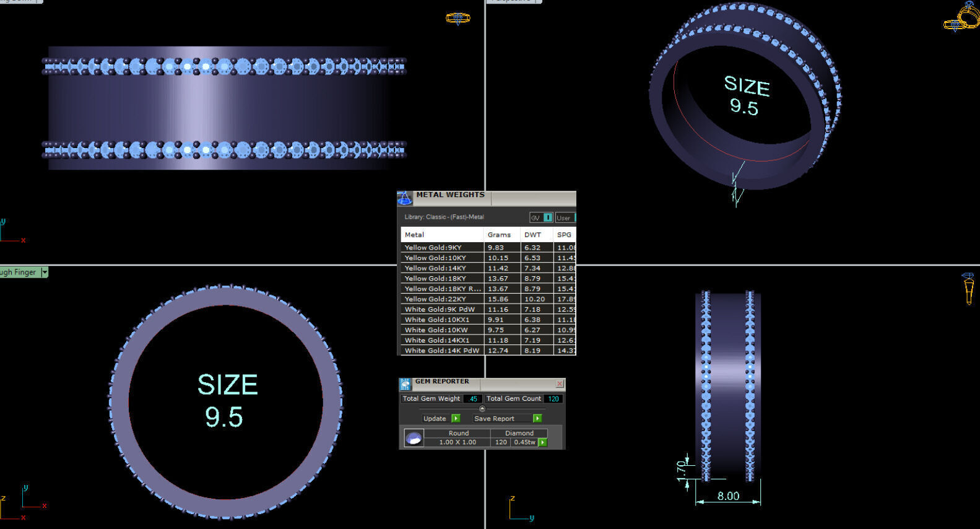Screen dimensions: 980x529
Task: Click SIZE 9.5 text in Through Finger view
Action: pyautogui.click(x=227, y=401)
